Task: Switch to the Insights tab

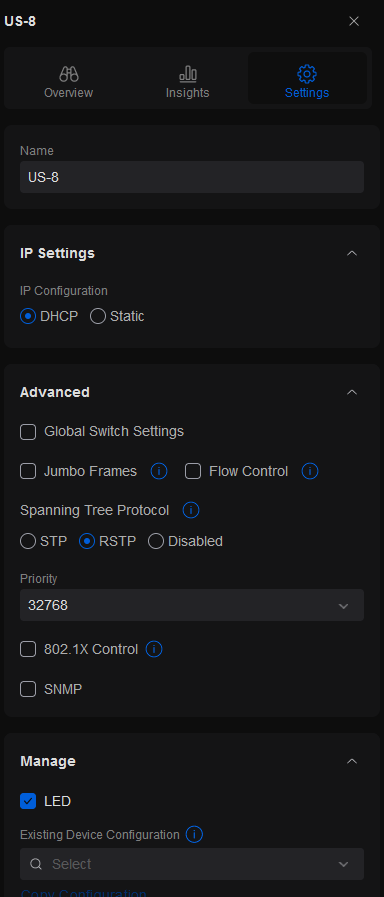Action: 188,81
